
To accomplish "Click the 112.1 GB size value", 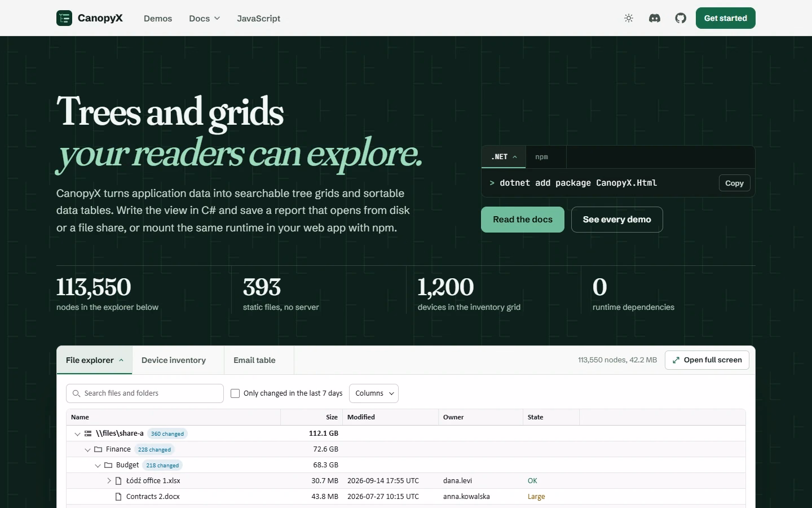I will pyautogui.click(x=324, y=433).
